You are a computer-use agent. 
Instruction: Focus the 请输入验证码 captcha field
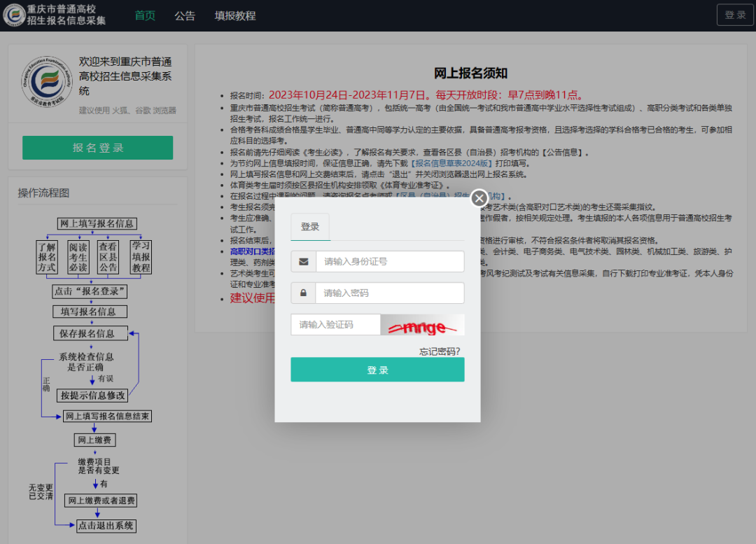335,325
